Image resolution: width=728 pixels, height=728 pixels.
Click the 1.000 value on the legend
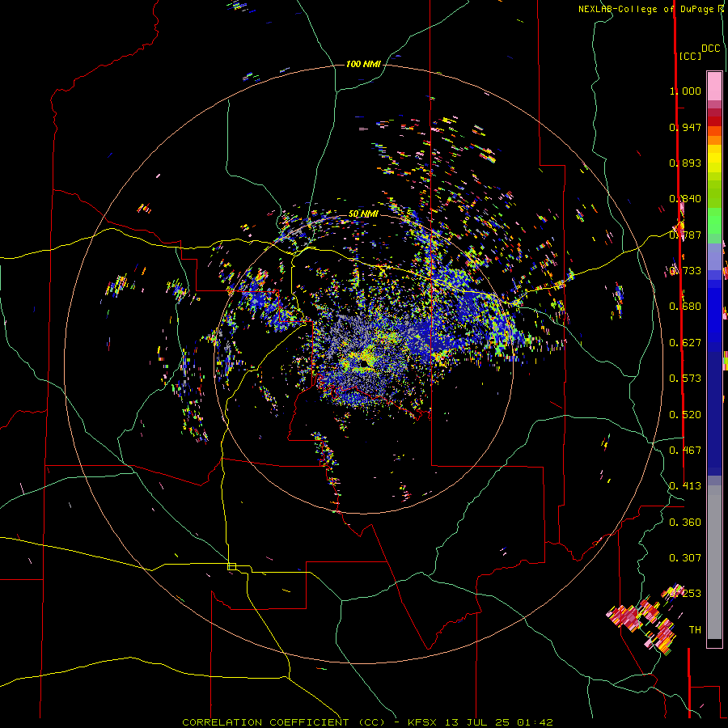coord(685,91)
